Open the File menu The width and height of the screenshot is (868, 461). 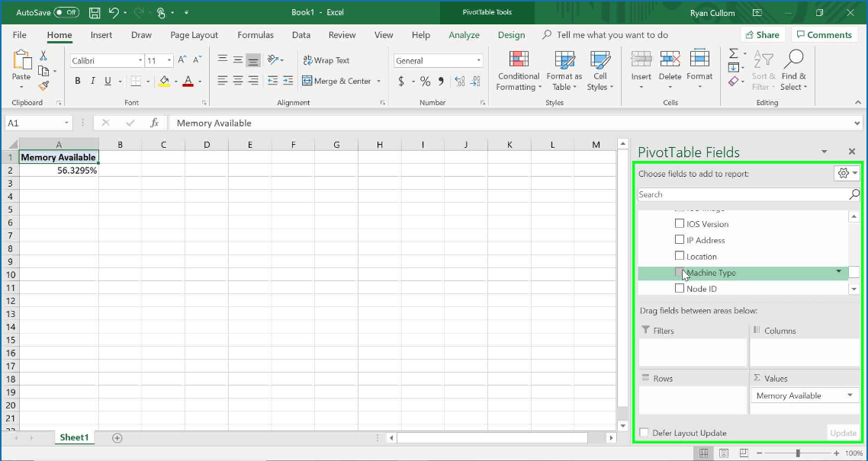(x=19, y=35)
